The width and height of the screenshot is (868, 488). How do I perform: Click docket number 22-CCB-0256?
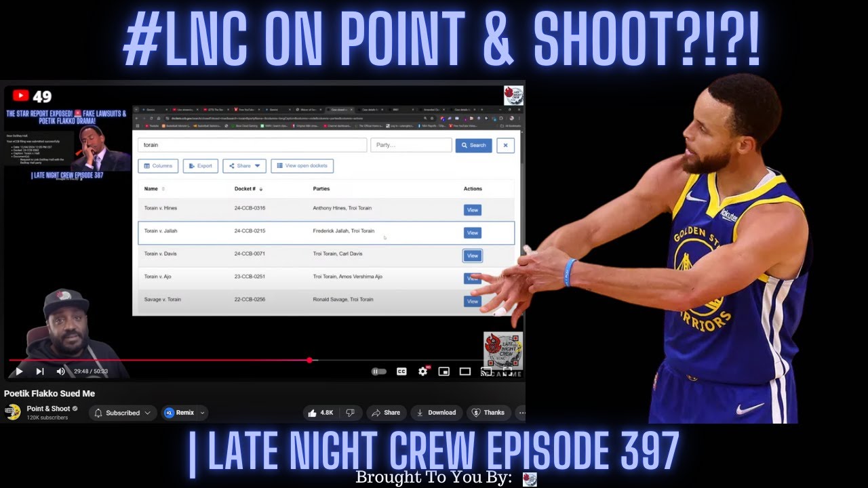coord(250,299)
